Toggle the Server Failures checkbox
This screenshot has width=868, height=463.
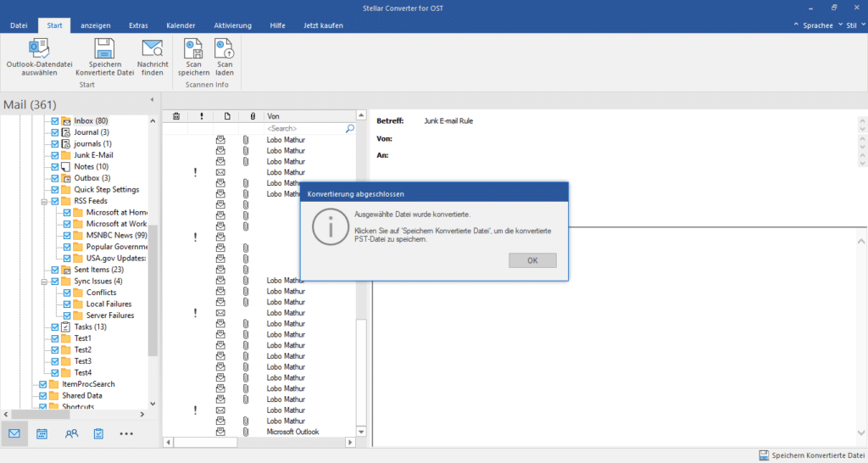click(x=67, y=315)
